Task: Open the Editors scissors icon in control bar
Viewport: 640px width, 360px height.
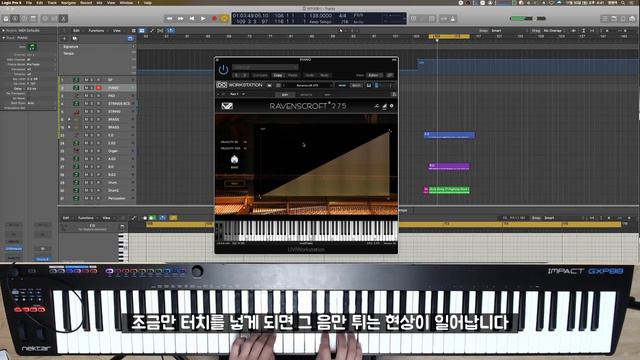Action: pyautogui.click(x=63, y=18)
